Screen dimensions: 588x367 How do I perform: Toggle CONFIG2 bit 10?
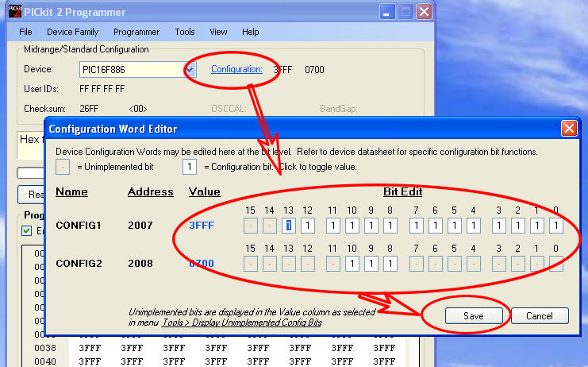pyautogui.click(x=352, y=264)
